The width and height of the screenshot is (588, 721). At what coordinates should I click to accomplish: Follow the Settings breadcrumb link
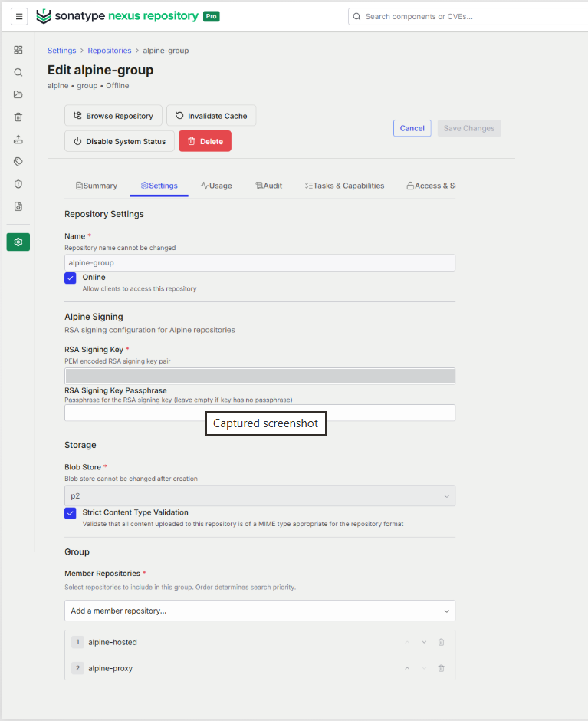tap(61, 51)
